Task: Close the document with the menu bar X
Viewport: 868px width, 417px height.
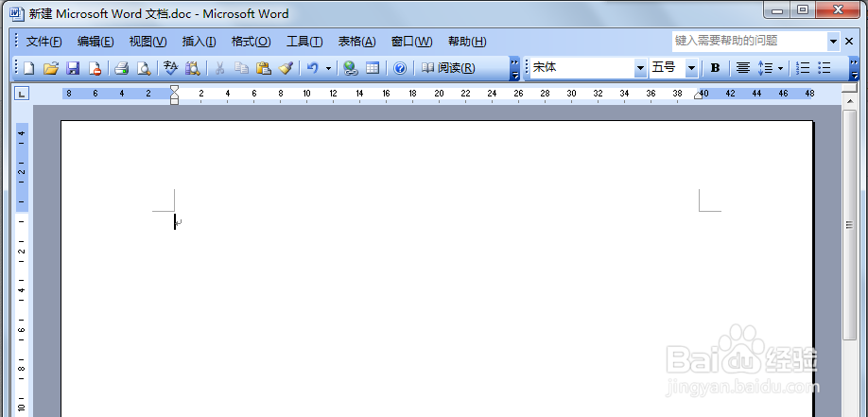Action: pyautogui.click(x=849, y=41)
